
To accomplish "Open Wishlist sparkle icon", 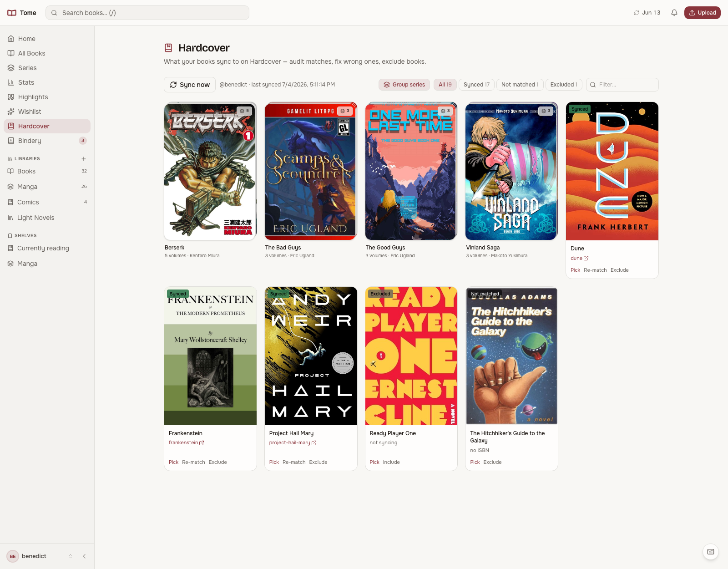I will click(x=11, y=112).
